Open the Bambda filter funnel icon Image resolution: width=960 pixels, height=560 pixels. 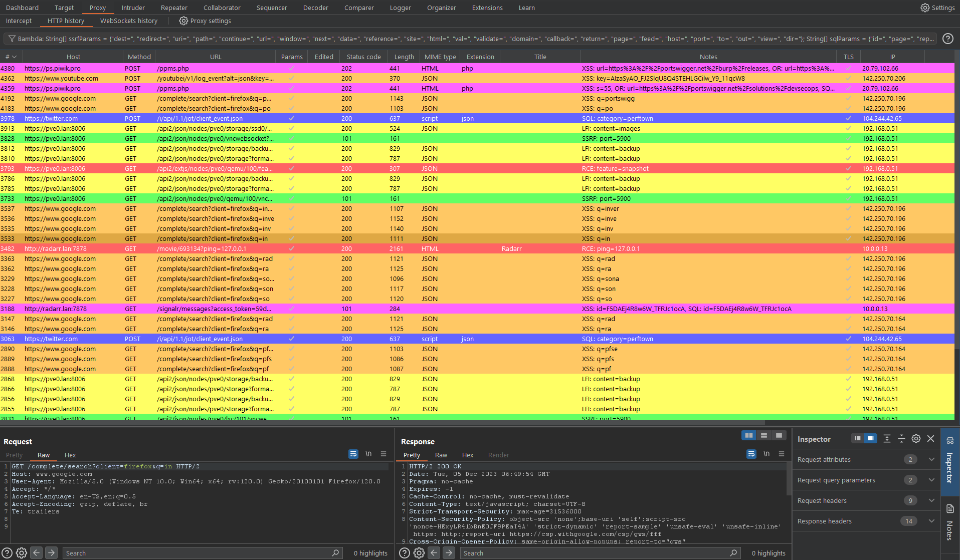point(12,39)
